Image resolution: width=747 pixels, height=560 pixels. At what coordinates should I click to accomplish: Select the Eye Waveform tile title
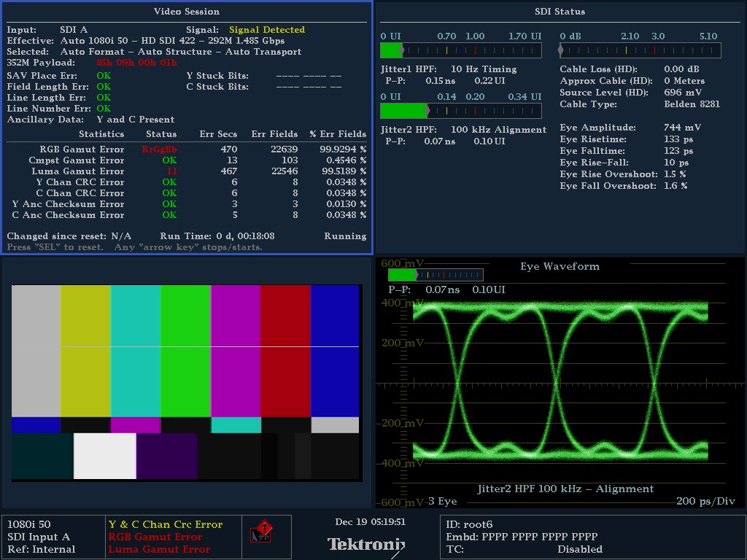pos(560,266)
